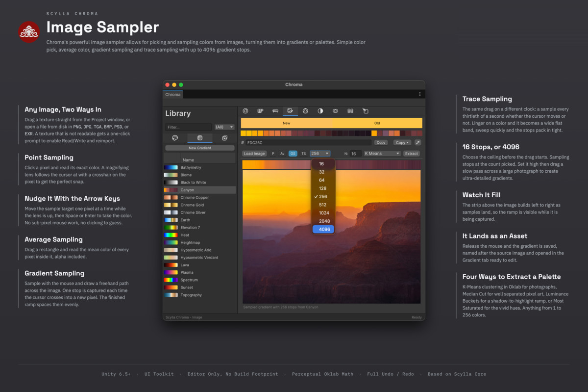The image size is (588, 392).
Task: Choose 2048 stops in the popup menu
Action: [323, 221]
